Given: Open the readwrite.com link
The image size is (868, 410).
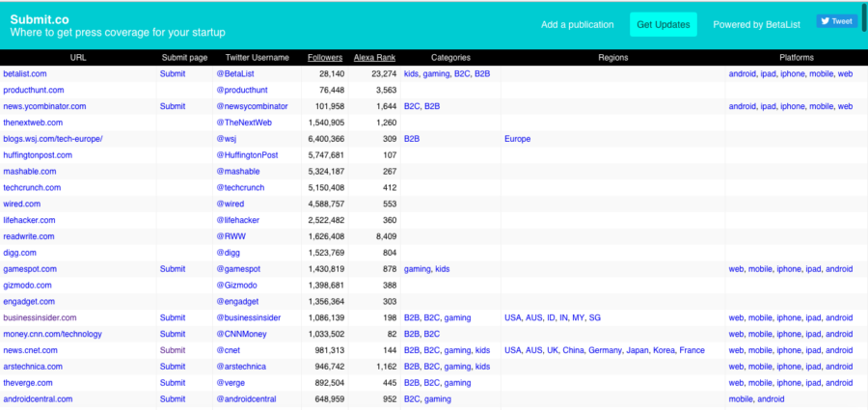Looking at the screenshot, I should (29, 236).
